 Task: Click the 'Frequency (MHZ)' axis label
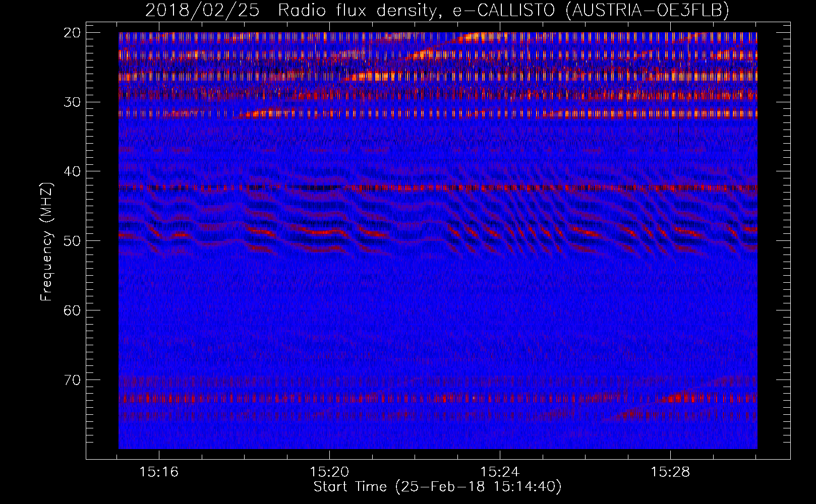[46, 242]
